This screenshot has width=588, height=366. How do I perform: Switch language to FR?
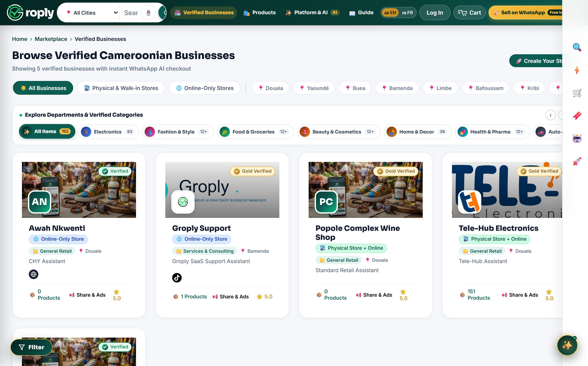pos(407,12)
